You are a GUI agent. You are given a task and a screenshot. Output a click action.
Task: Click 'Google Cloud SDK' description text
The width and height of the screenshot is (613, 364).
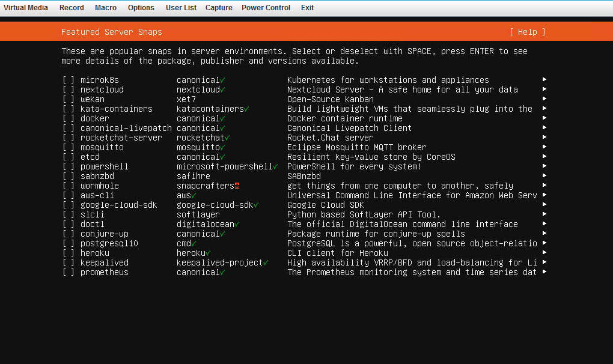(x=325, y=205)
